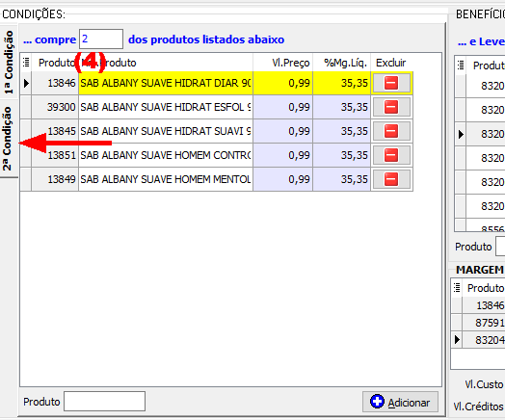Delete product 13845 with its red minus button

point(391,131)
